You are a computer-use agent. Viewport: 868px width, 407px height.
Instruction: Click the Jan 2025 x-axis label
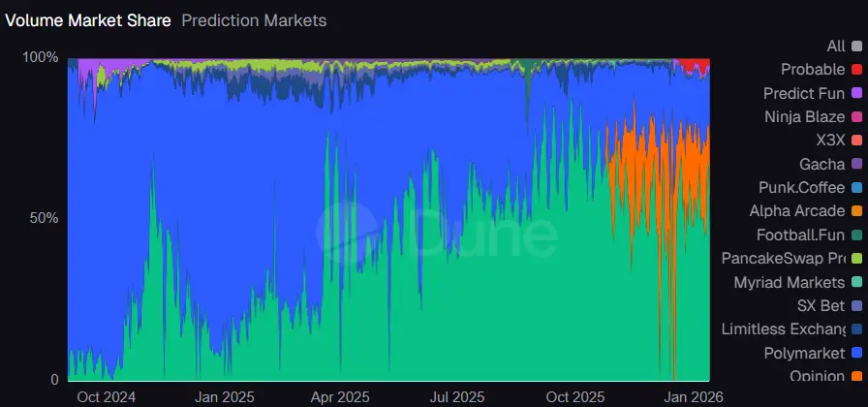pos(225,397)
